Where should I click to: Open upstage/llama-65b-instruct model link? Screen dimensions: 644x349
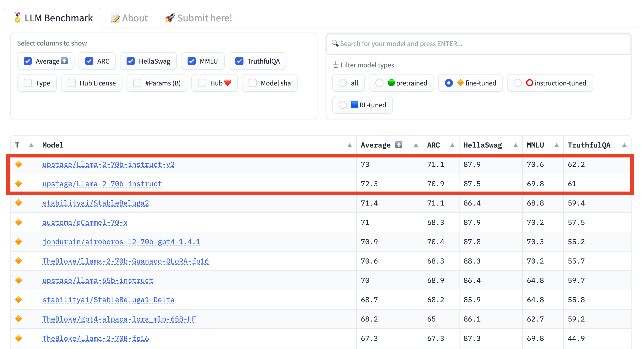coord(98,281)
